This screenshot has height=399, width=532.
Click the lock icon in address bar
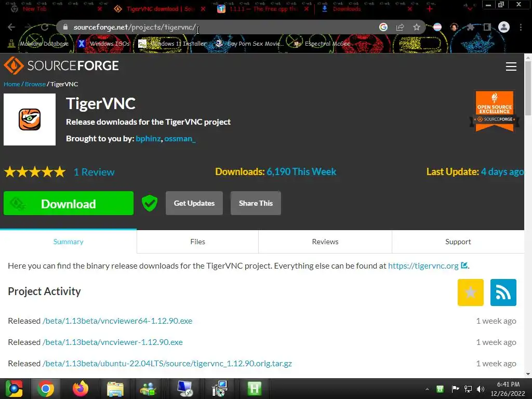pyautogui.click(x=65, y=27)
